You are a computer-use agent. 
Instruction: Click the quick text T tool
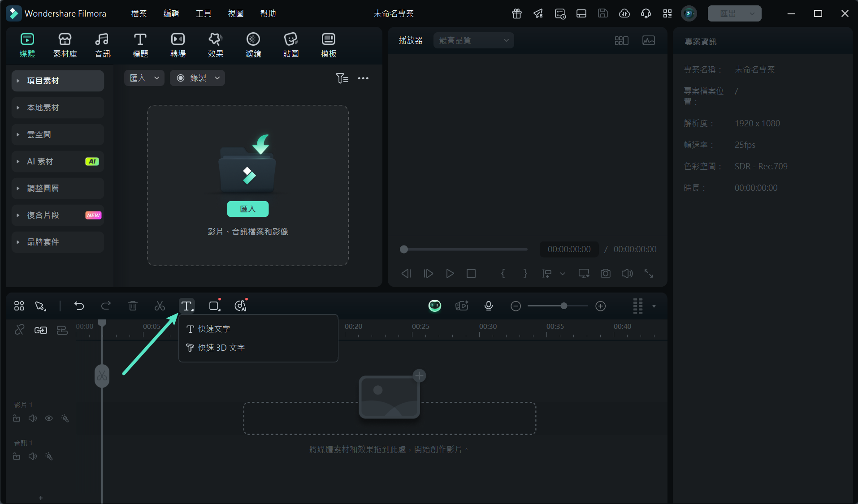coord(187,306)
